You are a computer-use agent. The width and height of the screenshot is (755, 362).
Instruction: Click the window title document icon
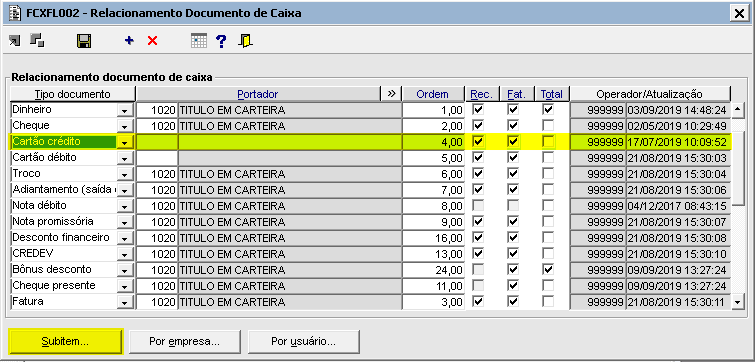[x=15, y=13]
